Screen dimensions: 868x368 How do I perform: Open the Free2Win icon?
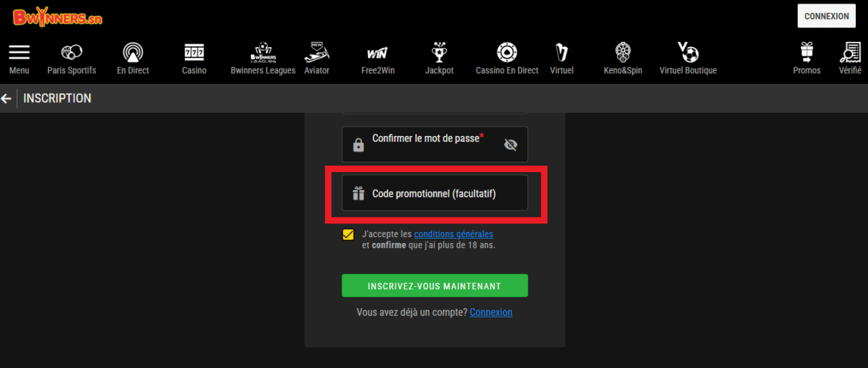(377, 54)
